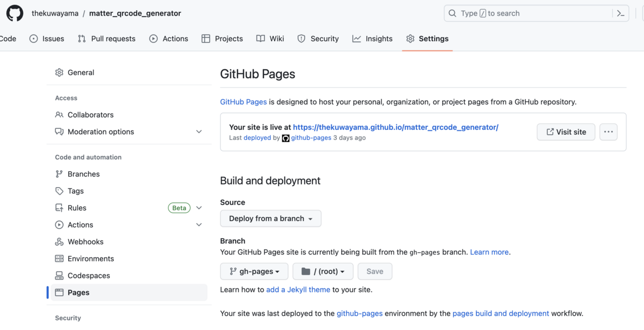Click the pages build and deployment link

point(501,313)
